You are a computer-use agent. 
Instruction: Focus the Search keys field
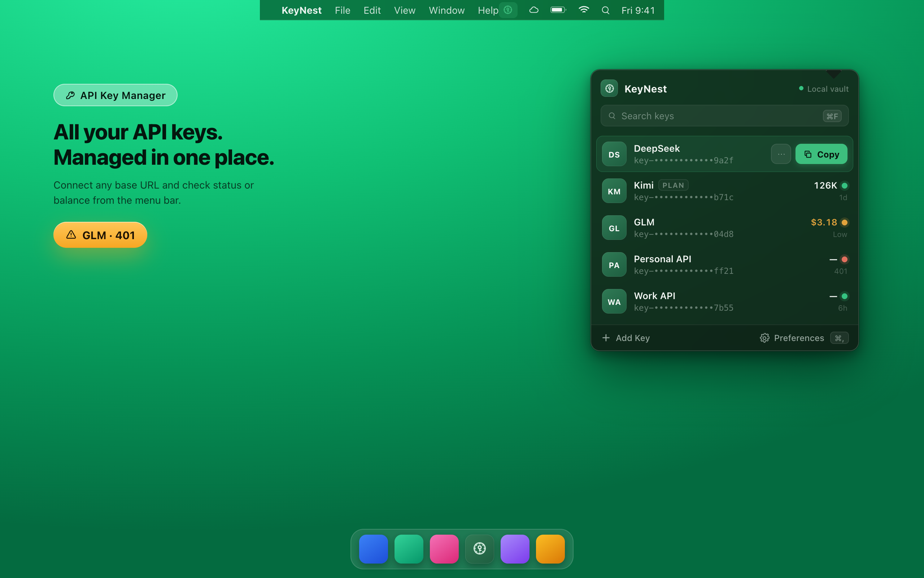pyautogui.click(x=724, y=116)
